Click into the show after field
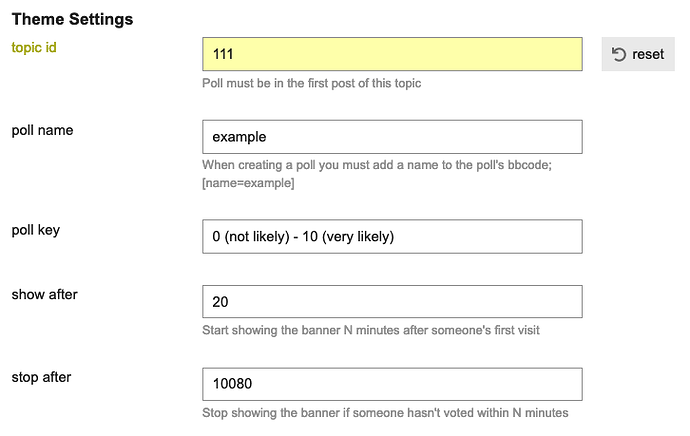The image size is (690, 436). click(392, 302)
